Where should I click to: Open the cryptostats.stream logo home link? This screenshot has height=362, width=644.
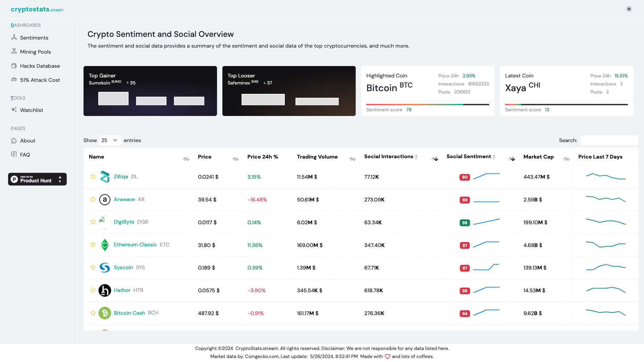tap(37, 9)
